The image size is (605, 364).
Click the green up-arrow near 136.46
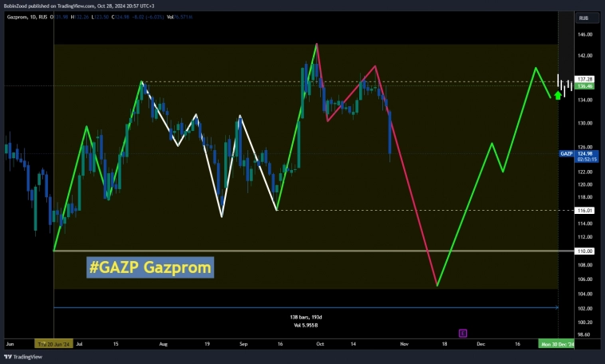point(557,94)
